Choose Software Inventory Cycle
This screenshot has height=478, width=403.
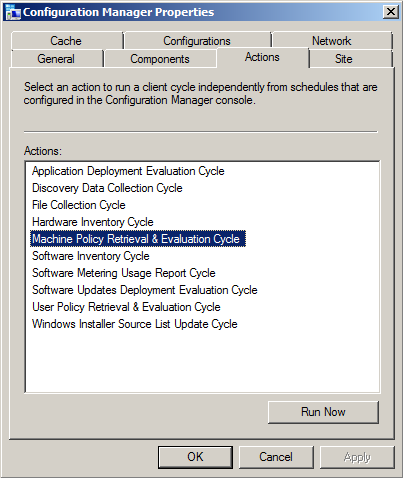(x=91, y=256)
